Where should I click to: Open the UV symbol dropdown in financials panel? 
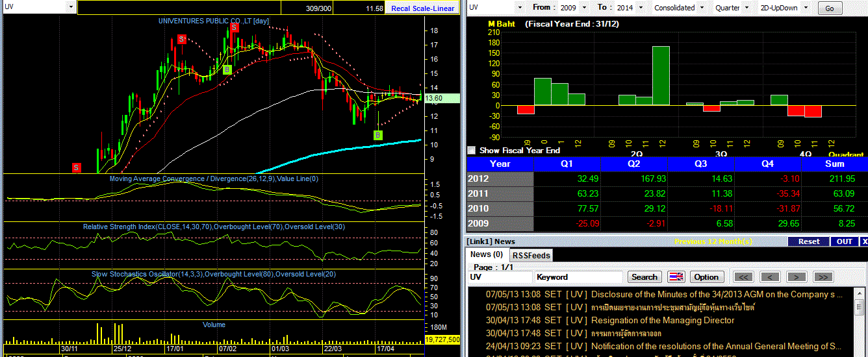(519, 8)
